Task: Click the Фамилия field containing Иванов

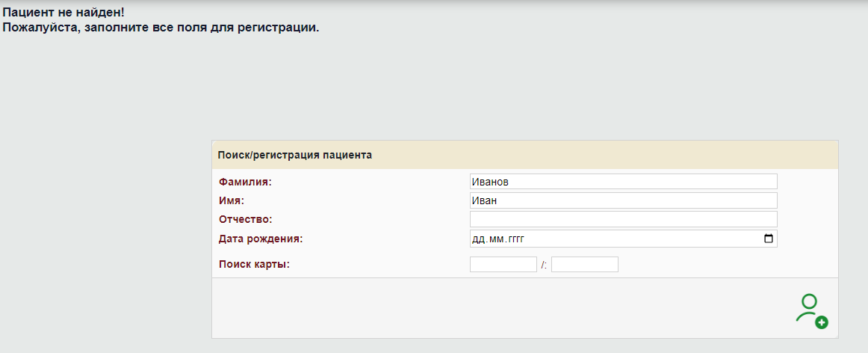Action: pyautogui.click(x=623, y=182)
